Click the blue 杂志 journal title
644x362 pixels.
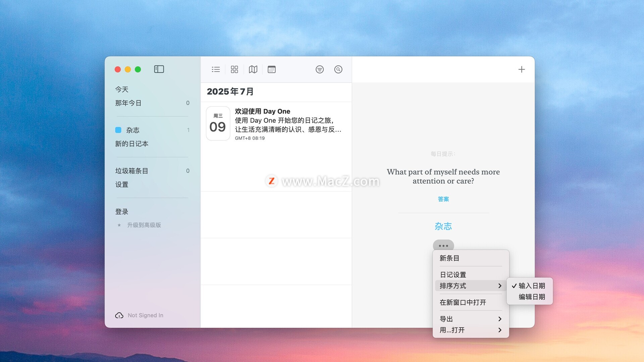click(443, 226)
